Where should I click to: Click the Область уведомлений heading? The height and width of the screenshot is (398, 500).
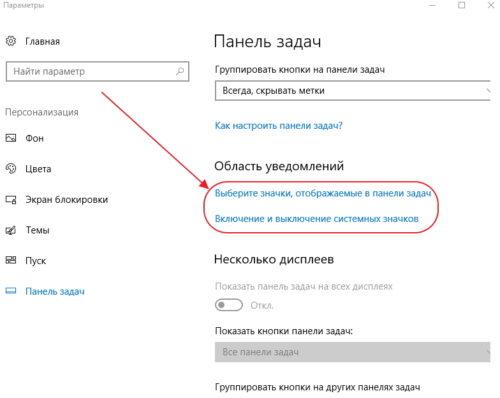(x=279, y=166)
